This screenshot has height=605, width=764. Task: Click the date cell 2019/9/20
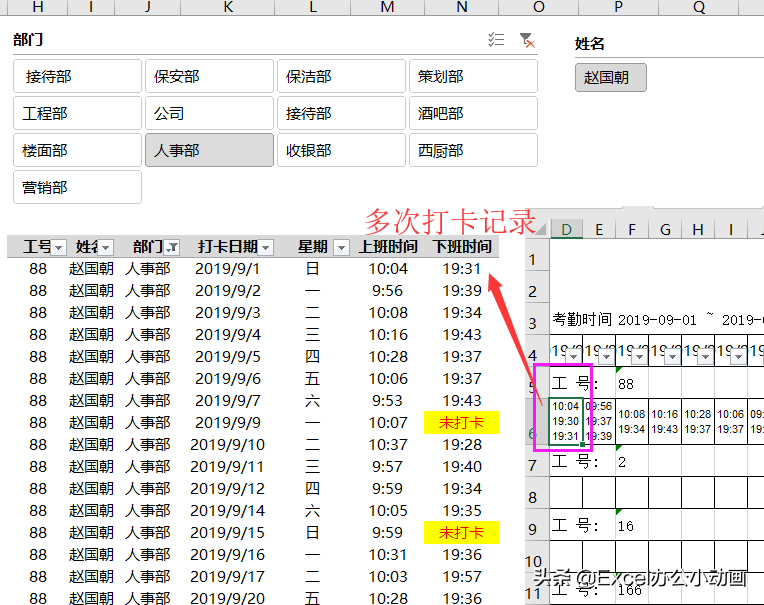click(x=228, y=598)
